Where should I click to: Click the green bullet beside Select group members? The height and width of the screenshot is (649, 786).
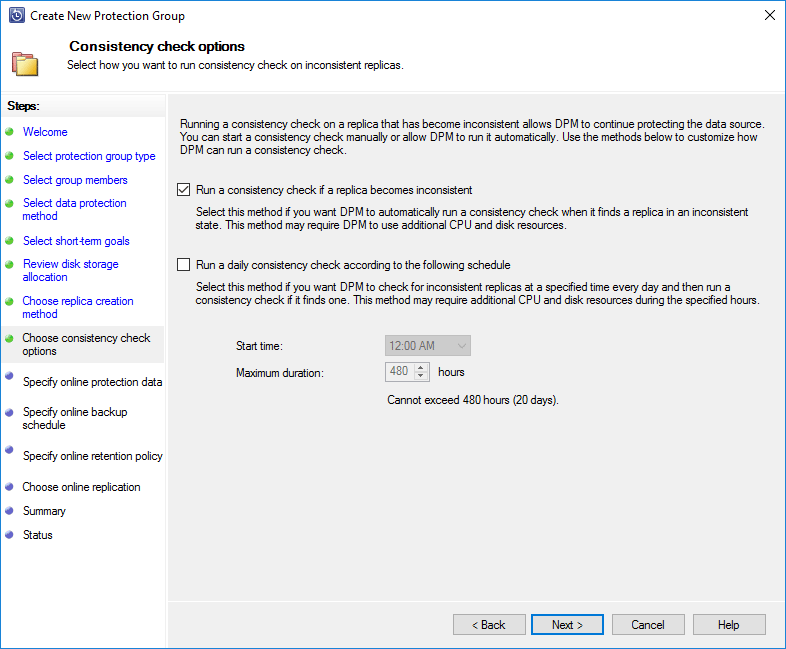(9, 179)
